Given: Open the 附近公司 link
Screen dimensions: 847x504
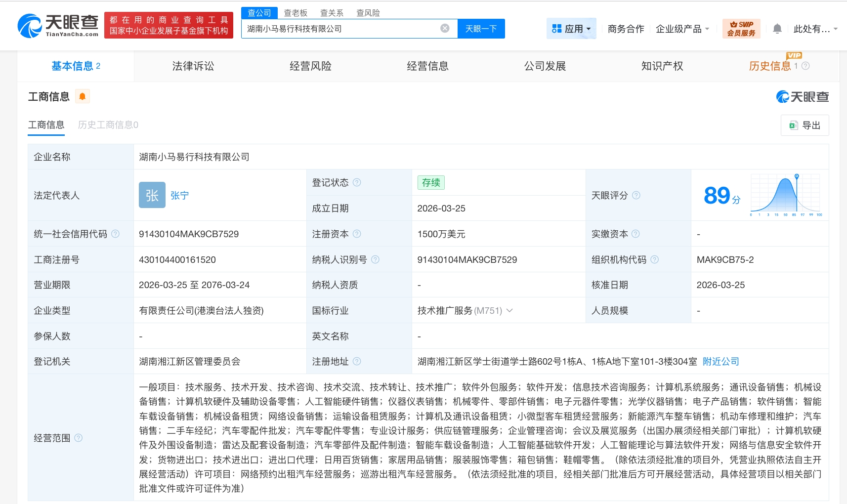Looking at the screenshot, I should click(x=720, y=361).
